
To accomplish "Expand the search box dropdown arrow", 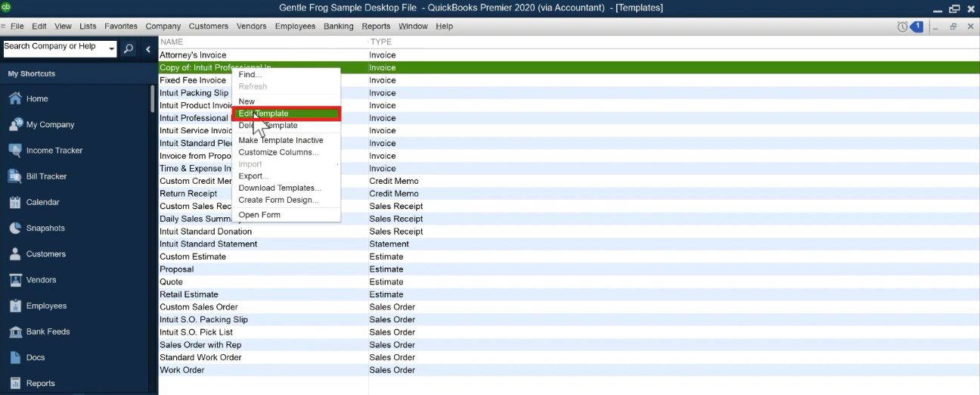I will 112,49.
